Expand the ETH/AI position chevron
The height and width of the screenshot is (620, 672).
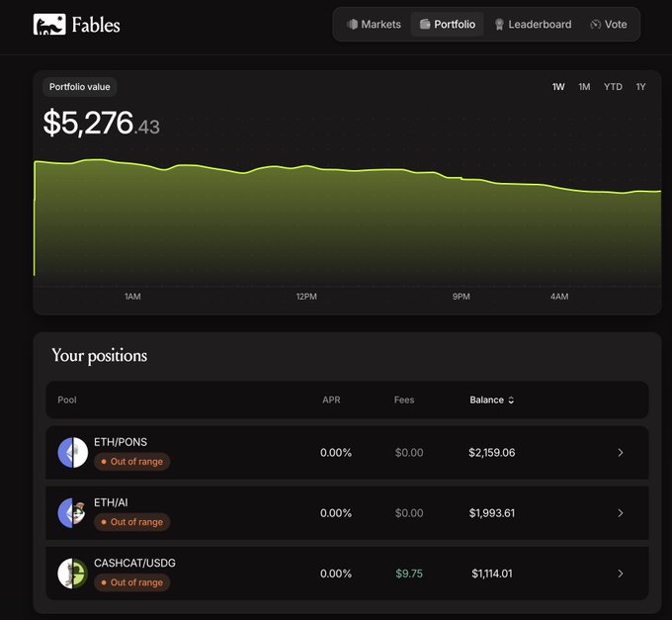coord(621,513)
